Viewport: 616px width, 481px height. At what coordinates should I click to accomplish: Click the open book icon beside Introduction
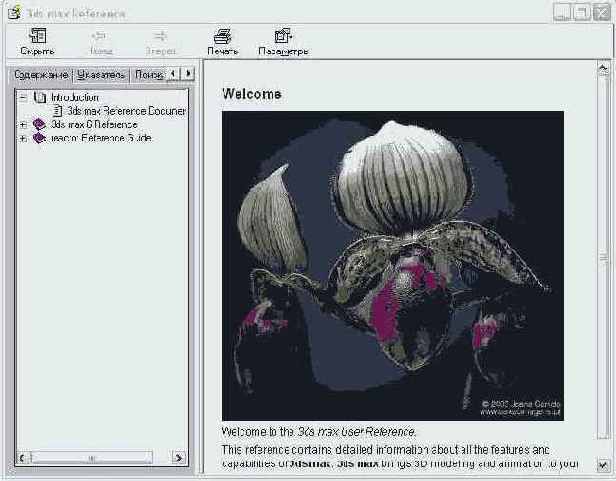tap(40, 97)
